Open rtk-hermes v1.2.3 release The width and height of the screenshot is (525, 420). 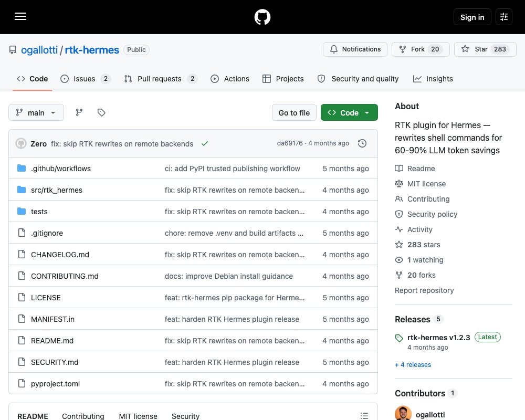pyautogui.click(x=438, y=337)
